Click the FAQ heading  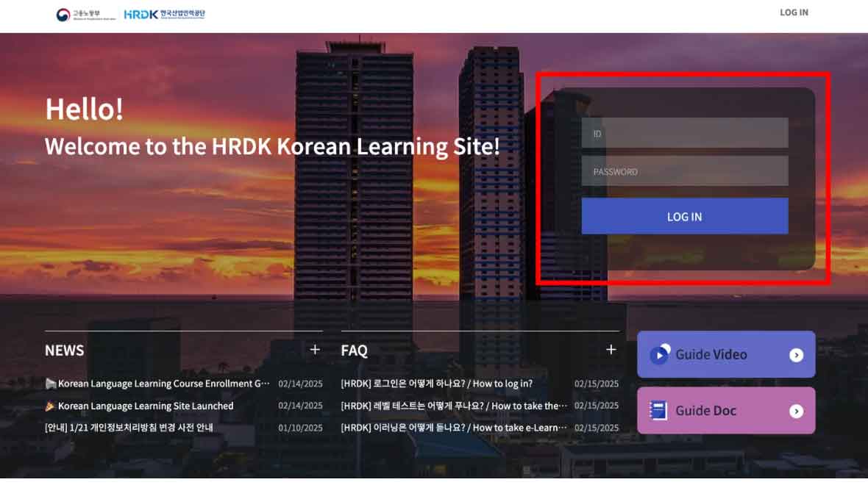pyautogui.click(x=355, y=350)
